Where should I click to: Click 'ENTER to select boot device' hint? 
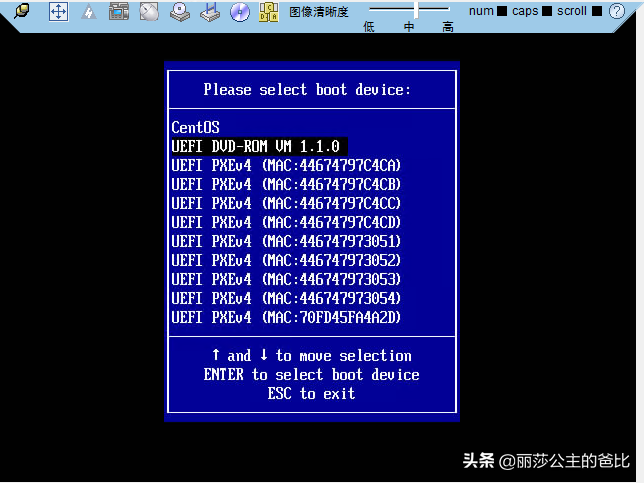click(311, 375)
